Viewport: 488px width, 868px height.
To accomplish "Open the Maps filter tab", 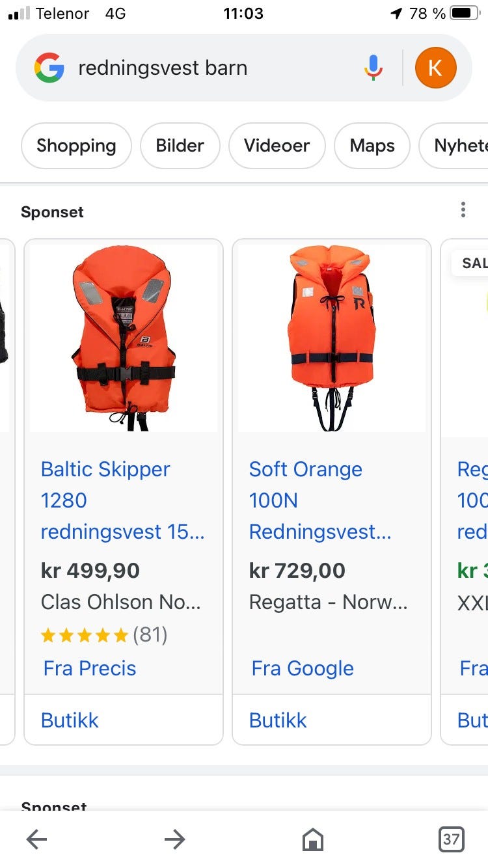I will pos(372,146).
